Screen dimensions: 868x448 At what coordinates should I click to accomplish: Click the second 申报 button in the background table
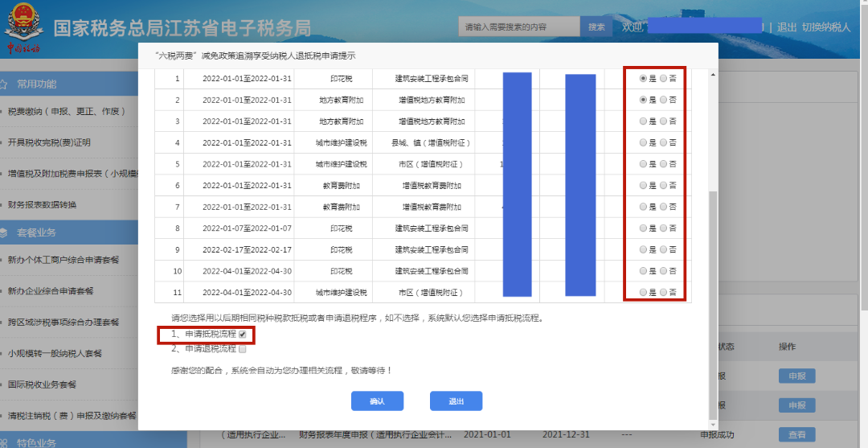point(797,405)
